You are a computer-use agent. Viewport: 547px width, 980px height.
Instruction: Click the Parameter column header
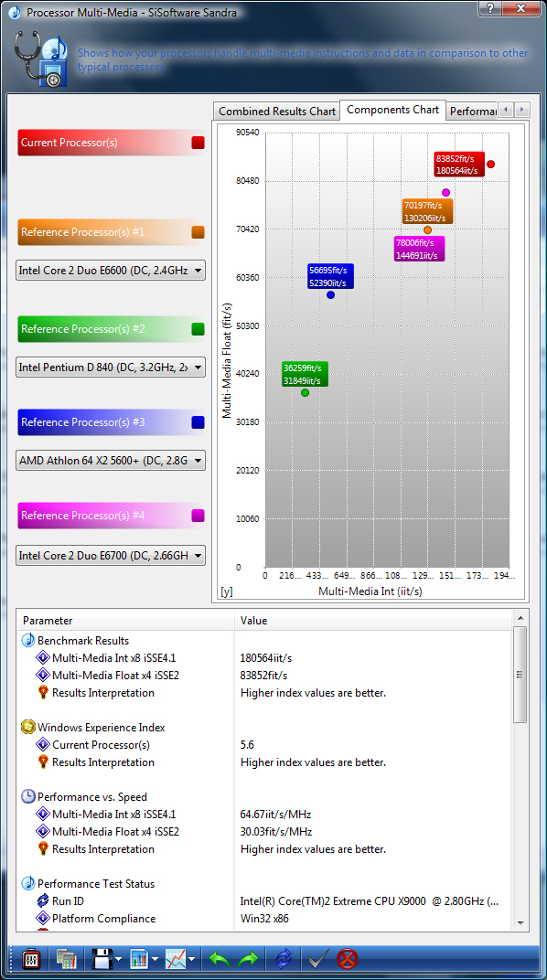click(x=126, y=621)
